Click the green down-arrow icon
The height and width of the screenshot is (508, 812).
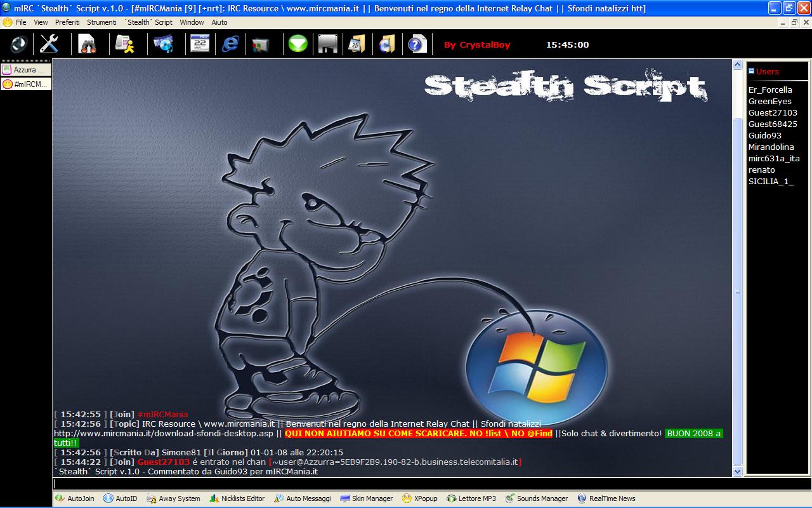point(298,44)
